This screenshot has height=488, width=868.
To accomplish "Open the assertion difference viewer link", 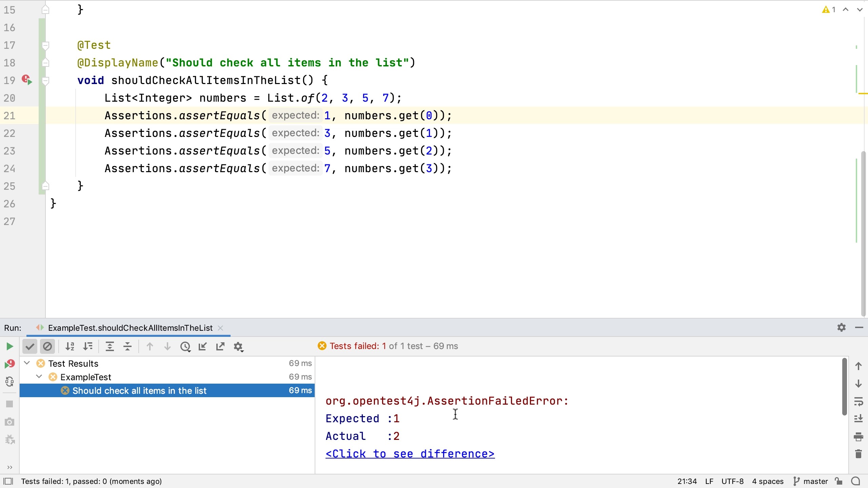I will coord(410,453).
